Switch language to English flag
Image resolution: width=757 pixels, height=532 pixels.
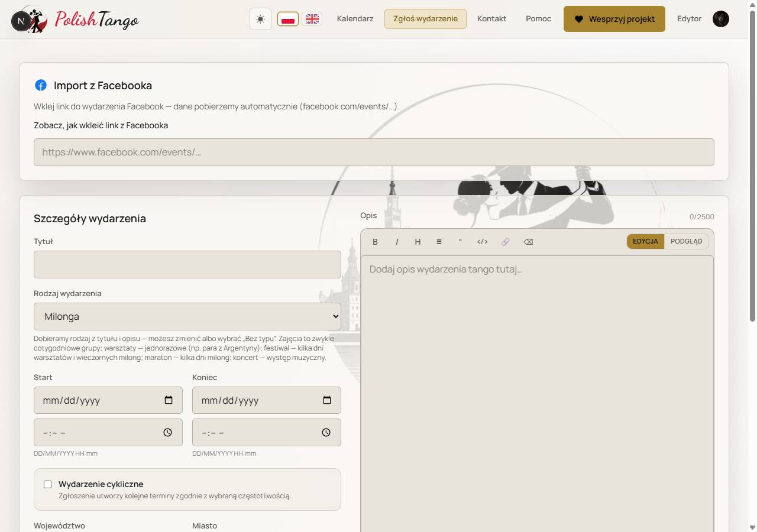tap(312, 19)
